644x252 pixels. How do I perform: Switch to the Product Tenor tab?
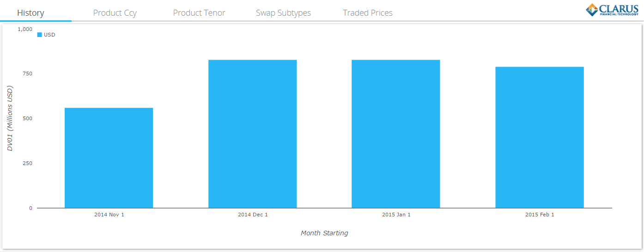pos(199,13)
